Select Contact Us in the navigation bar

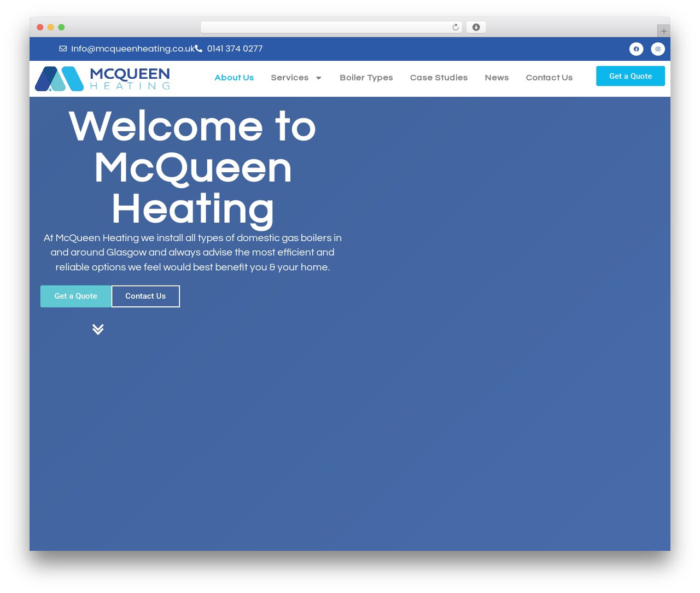pos(549,78)
